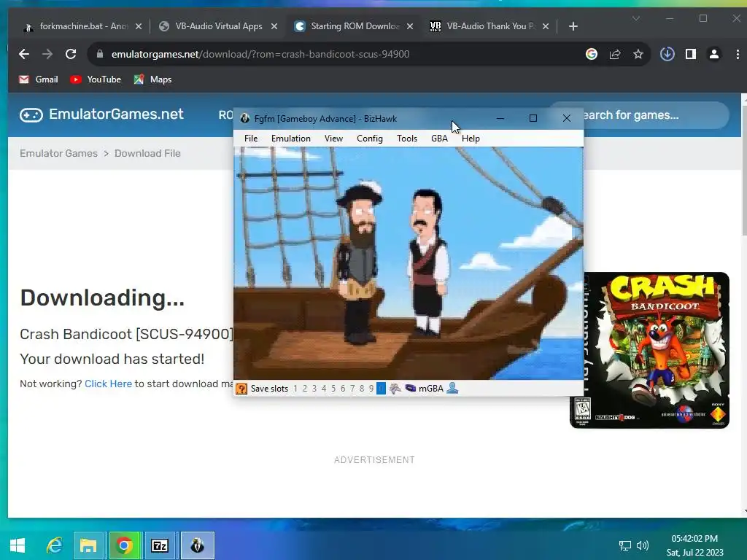Click the orange question-mark status icon in BizHawk
Screen dimensions: 747x560
(241, 389)
